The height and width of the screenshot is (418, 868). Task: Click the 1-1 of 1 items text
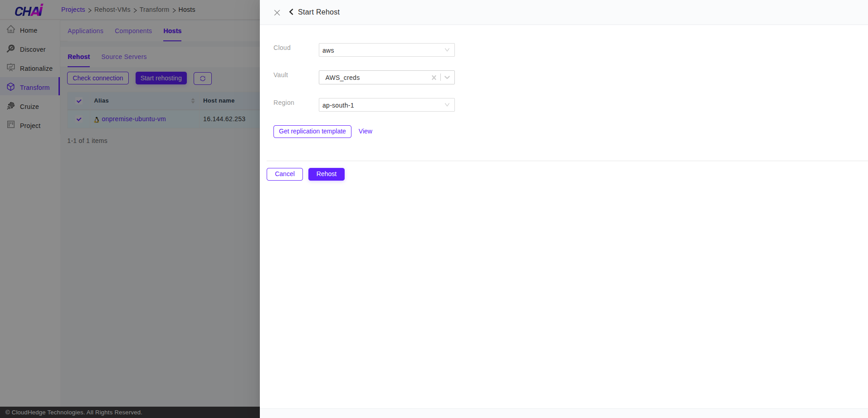click(88, 141)
